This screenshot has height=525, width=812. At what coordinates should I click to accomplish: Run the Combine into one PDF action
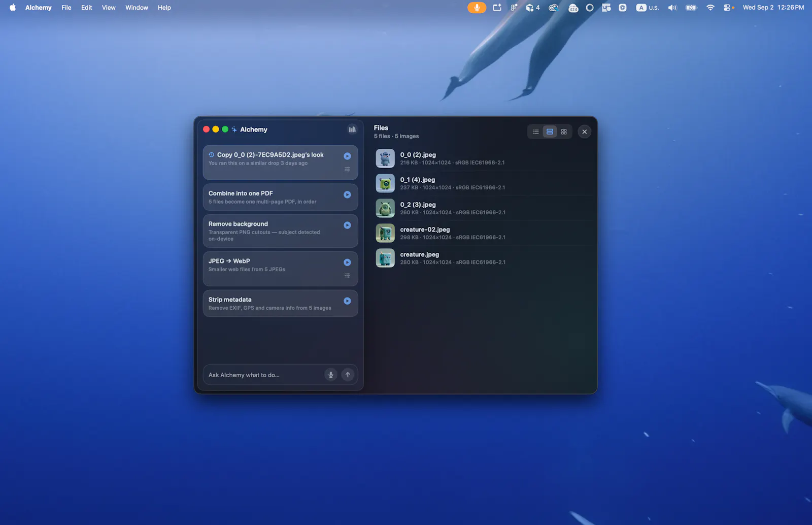(x=347, y=194)
